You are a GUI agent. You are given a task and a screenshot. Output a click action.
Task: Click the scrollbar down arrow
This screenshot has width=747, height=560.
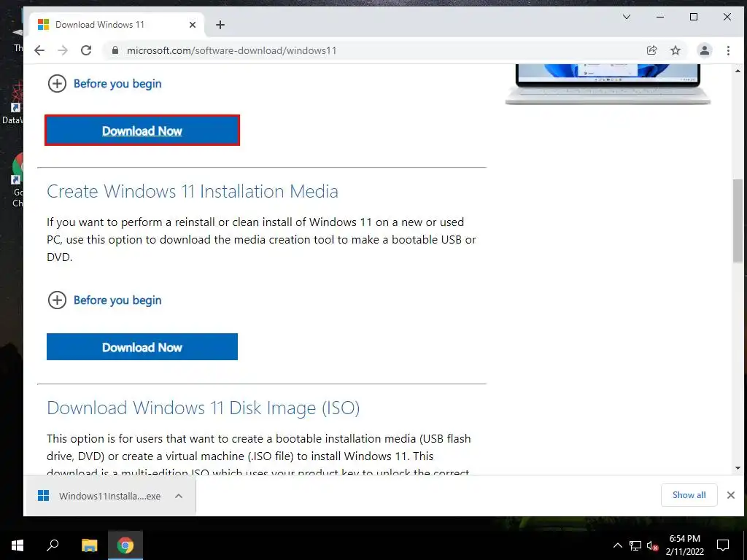738,468
